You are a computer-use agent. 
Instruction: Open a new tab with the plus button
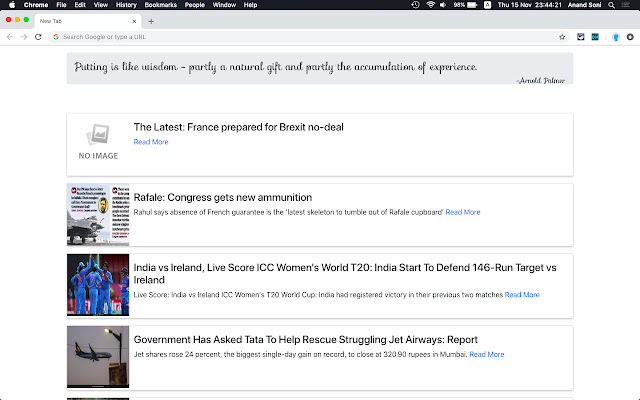point(151,21)
